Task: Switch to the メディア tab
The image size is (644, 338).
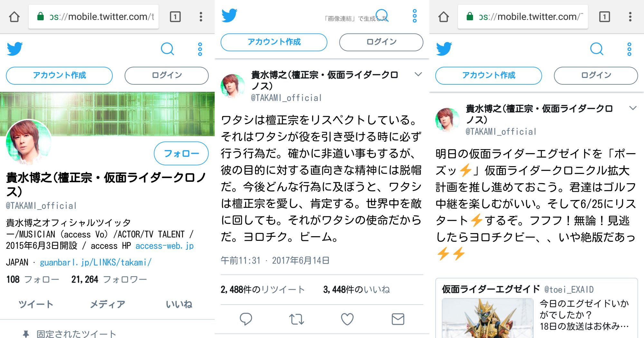Action: 107,304
